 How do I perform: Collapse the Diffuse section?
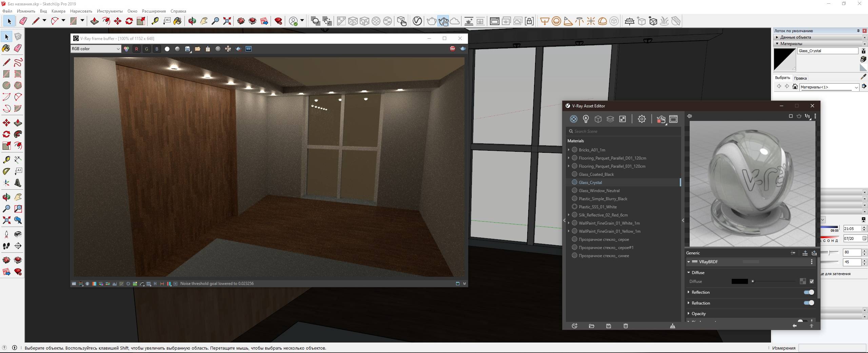689,272
